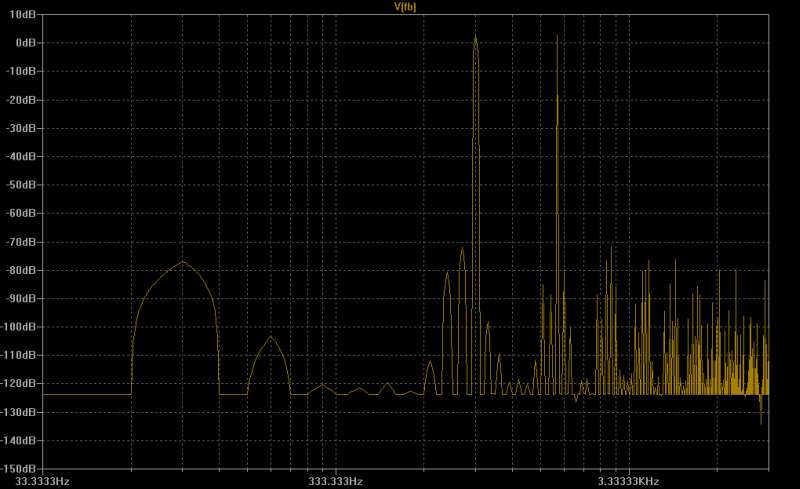The image size is (800, 489).
Task: Select the -50dB axis label
Action: pos(21,185)
